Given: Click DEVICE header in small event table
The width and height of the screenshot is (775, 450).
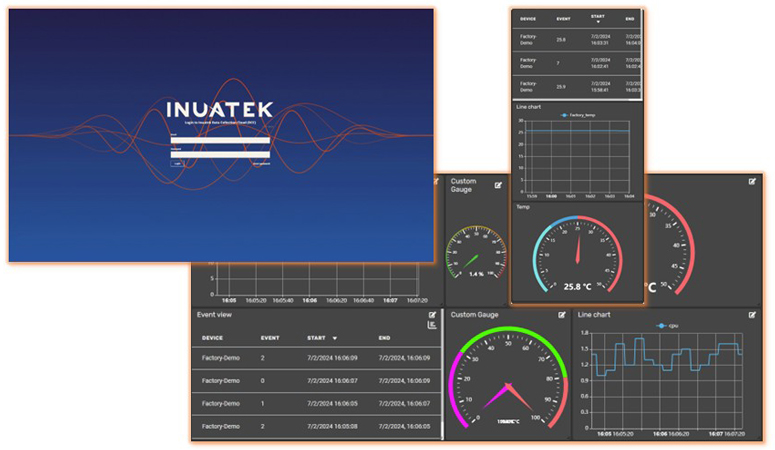Looking at the screenshot, I should (528, 19).
